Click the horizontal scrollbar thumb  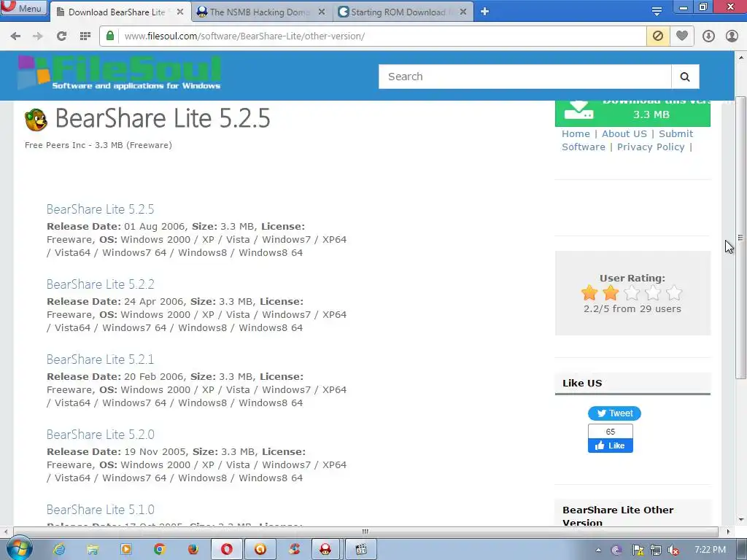(365, 532)
